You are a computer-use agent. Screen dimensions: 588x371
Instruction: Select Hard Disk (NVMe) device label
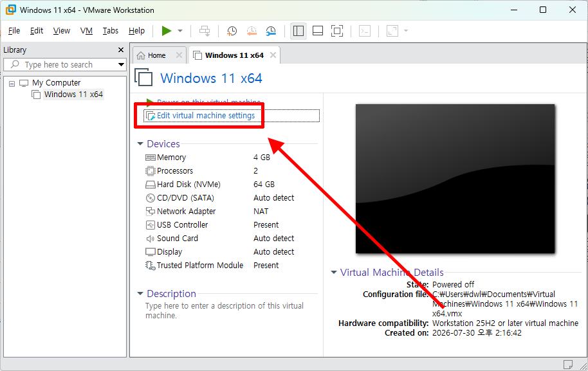(188, 185)
